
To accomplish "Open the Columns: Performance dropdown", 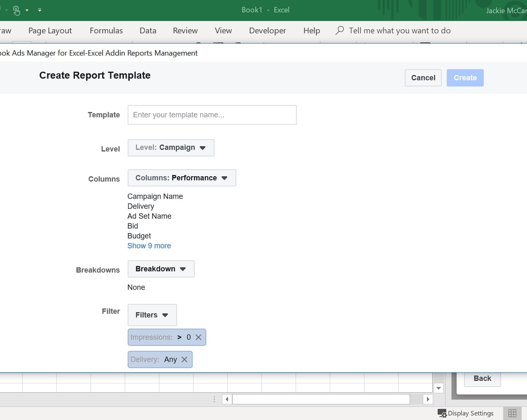I will (x=182, y=178).
